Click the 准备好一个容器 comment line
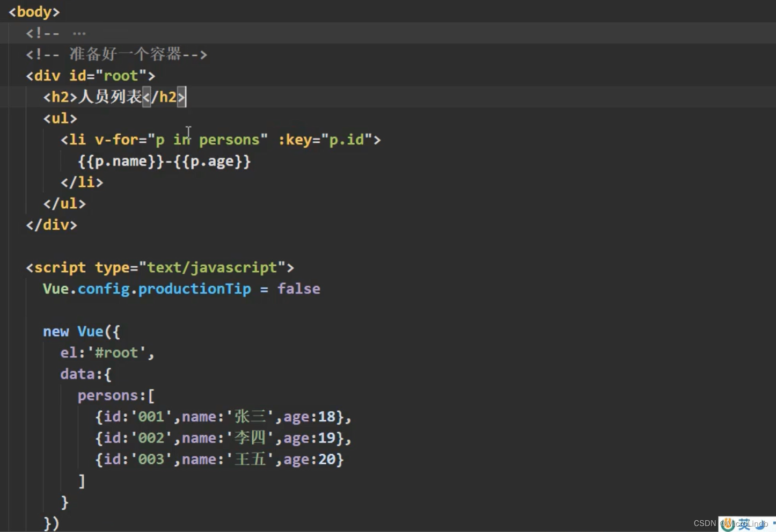 tap(116, 54)
